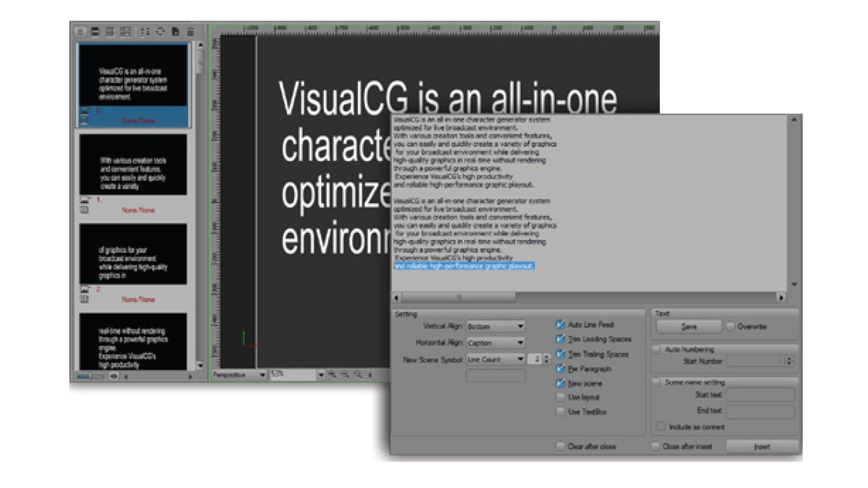Screen dimensions: 868x488
Task: Click the trash delete icon in scene toolbar
Action: tap(190, 31)
